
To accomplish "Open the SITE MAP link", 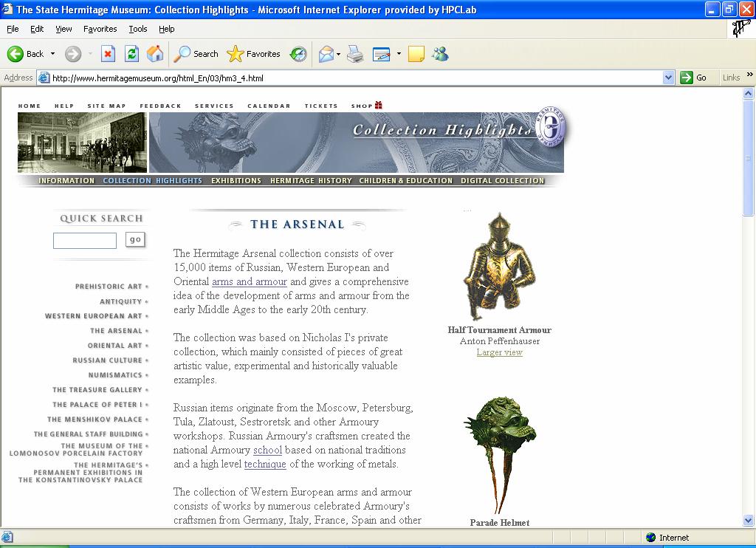I will tap(106, 106).
